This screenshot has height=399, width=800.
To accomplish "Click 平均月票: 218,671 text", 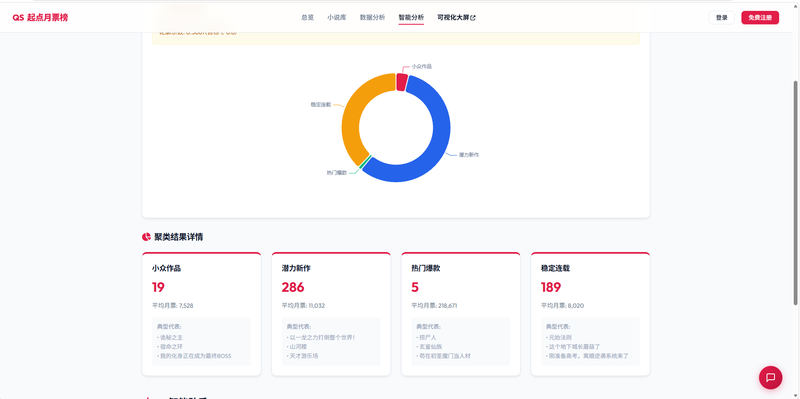I will [434, 306].
